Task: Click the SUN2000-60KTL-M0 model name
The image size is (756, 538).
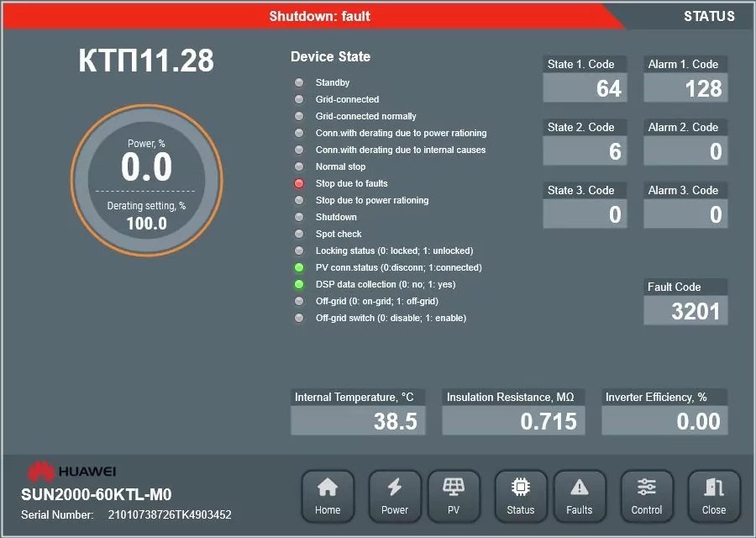Action: [97, 494]
